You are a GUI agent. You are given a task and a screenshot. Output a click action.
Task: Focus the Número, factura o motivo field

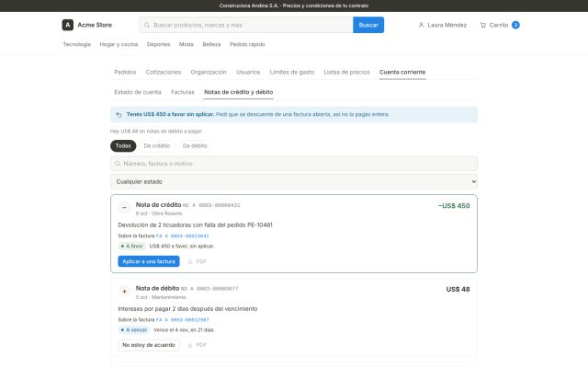[294, 164]
